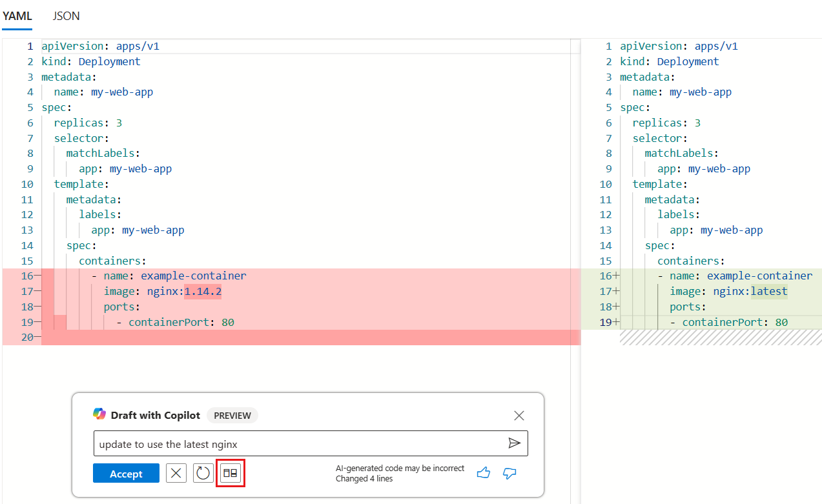Click line number 20 in the left editor

pyautogui.click(x=27, y=338)
